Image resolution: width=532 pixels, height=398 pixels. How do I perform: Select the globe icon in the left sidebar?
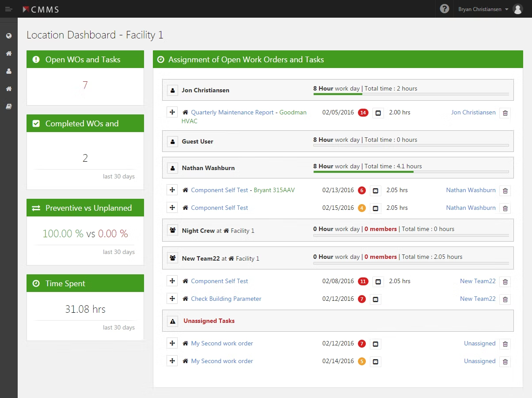[x=8, y=36]
